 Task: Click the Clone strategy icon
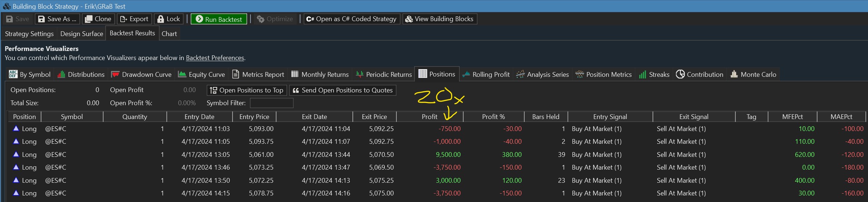coord(88,19)
